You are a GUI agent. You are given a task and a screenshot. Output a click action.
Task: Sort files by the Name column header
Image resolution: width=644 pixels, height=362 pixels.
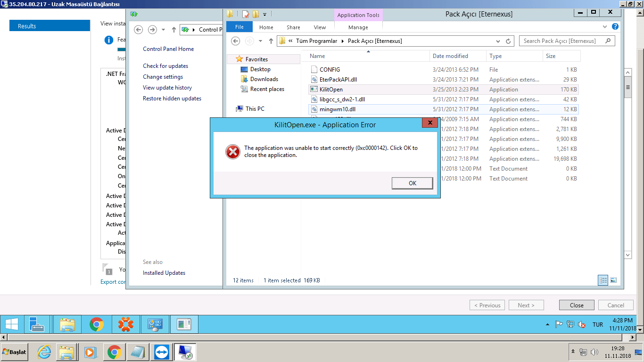point(366,56)
